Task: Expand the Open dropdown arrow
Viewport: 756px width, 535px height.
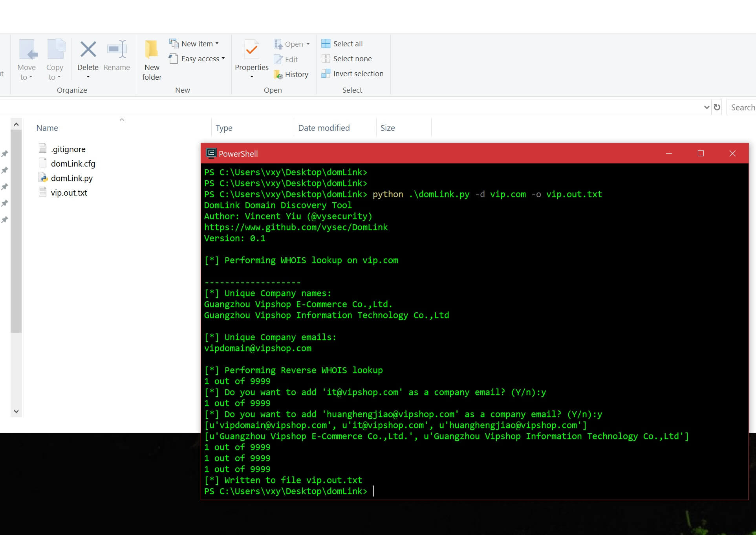Action: pos(308,44)
